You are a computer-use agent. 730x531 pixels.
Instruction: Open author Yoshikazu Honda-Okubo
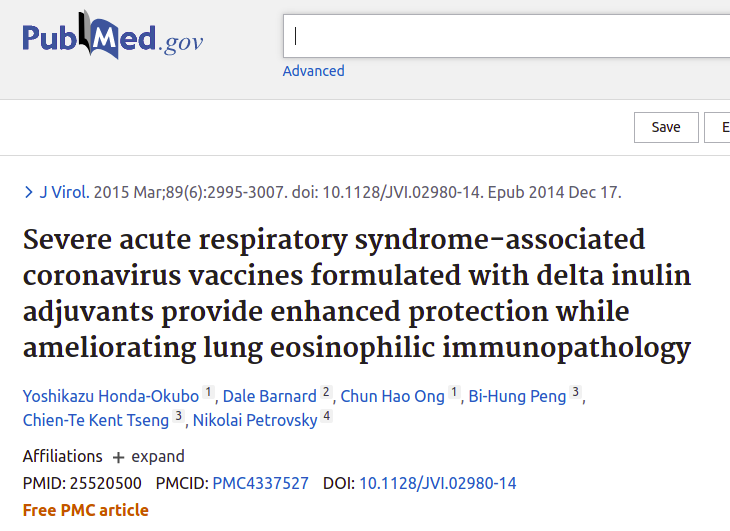111,396
